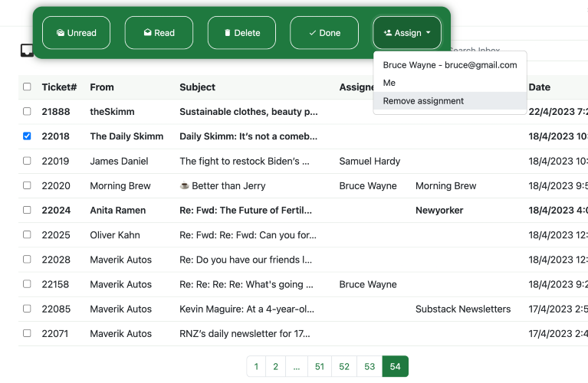Click current page 54

[x=396, y=366]
